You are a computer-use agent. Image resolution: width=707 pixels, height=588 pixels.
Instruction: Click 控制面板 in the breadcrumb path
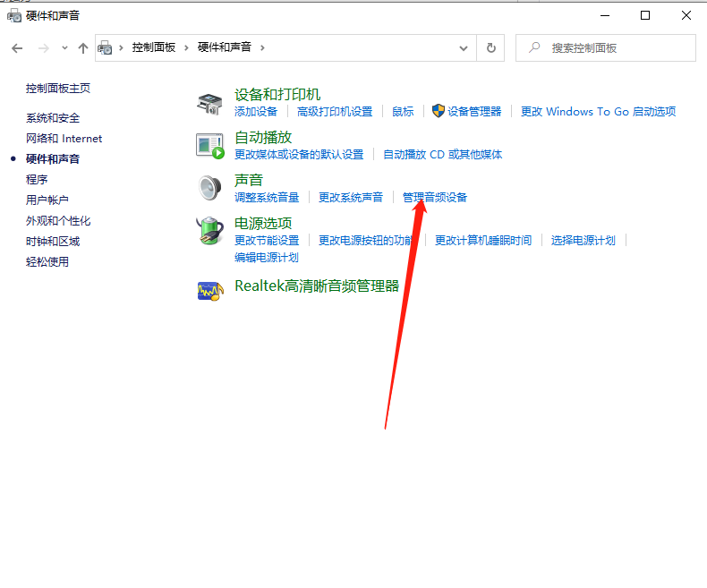pos(153,47)
